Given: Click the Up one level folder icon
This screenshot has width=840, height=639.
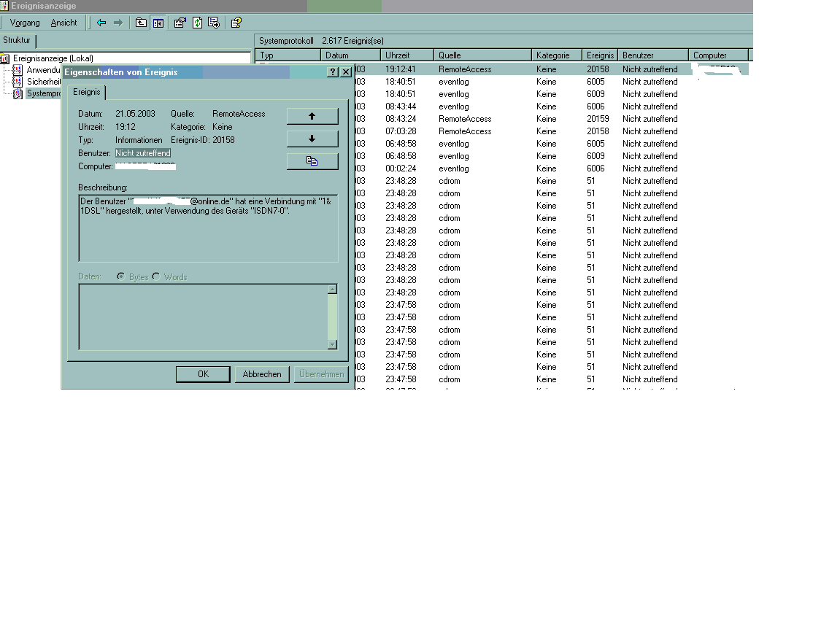Looking at the screenshot, I should (142, 23).
